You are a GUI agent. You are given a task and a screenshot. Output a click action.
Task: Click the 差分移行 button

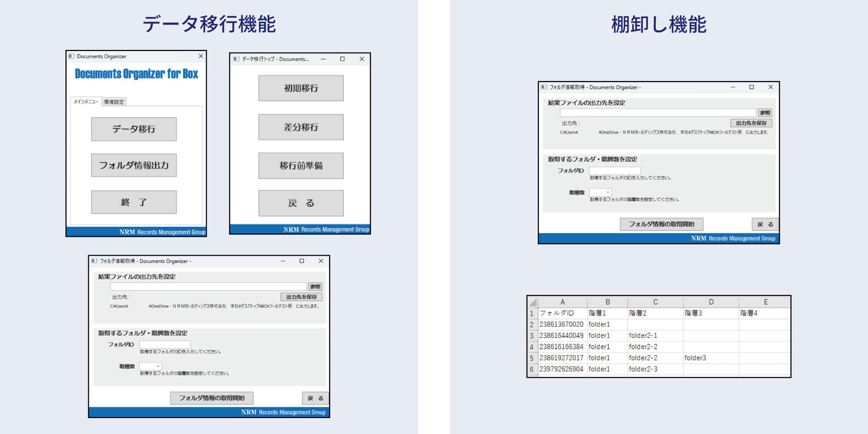301,127
